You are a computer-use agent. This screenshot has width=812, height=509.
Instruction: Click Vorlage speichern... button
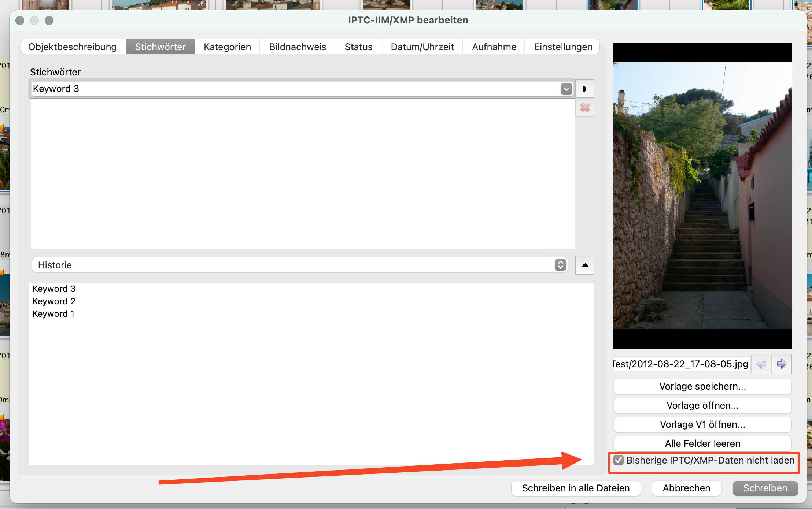pyautogui.click(x=702, y=386)
